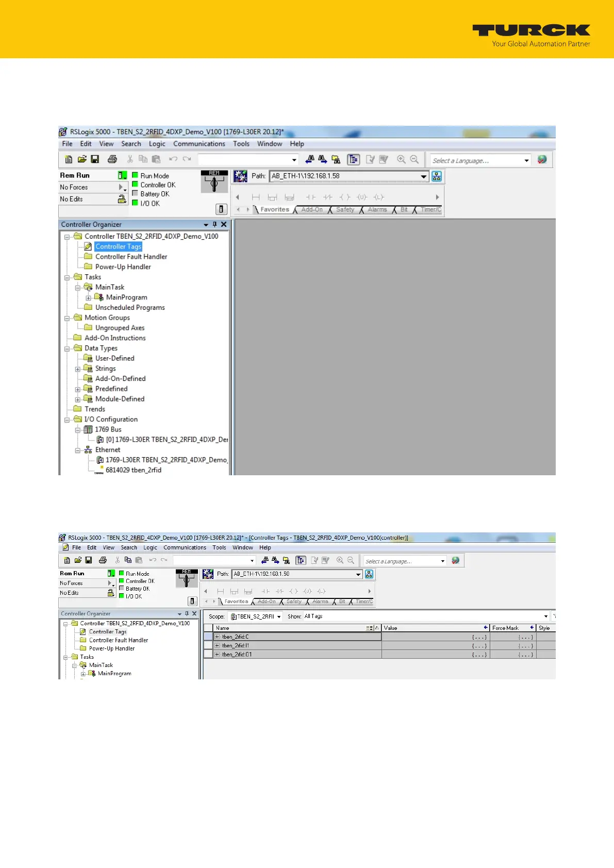Screen dimensions: 614x868
Task: Click Cut scissors icon in upper RSLogix toolbar
Action: click(x=130, y=160)
